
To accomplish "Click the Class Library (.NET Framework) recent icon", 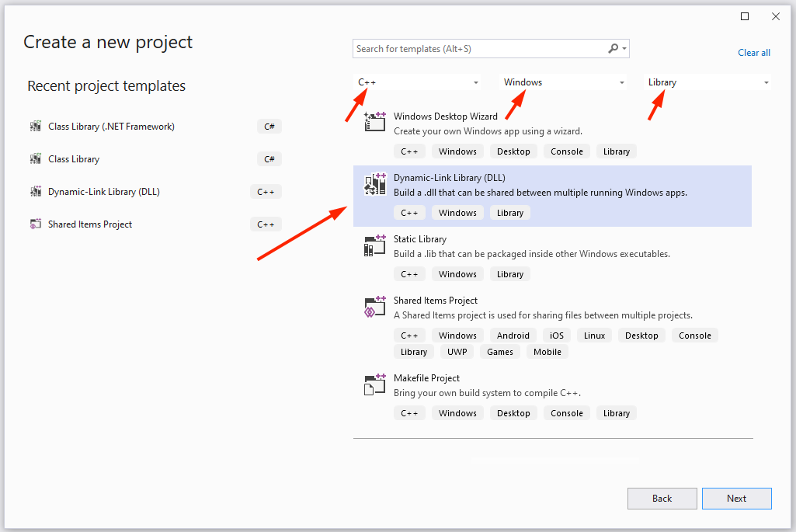I will point(36,127).
